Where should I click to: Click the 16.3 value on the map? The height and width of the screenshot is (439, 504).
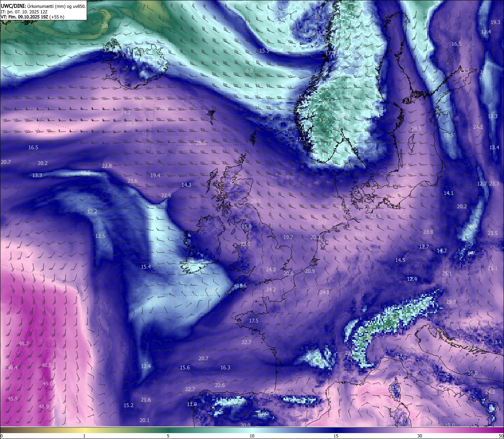point(225,367)
